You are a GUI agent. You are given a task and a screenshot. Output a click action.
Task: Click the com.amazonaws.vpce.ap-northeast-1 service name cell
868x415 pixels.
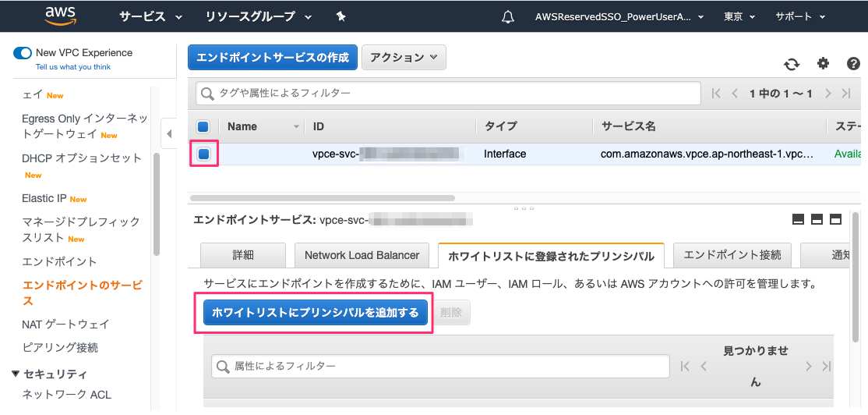pos(707,154)
